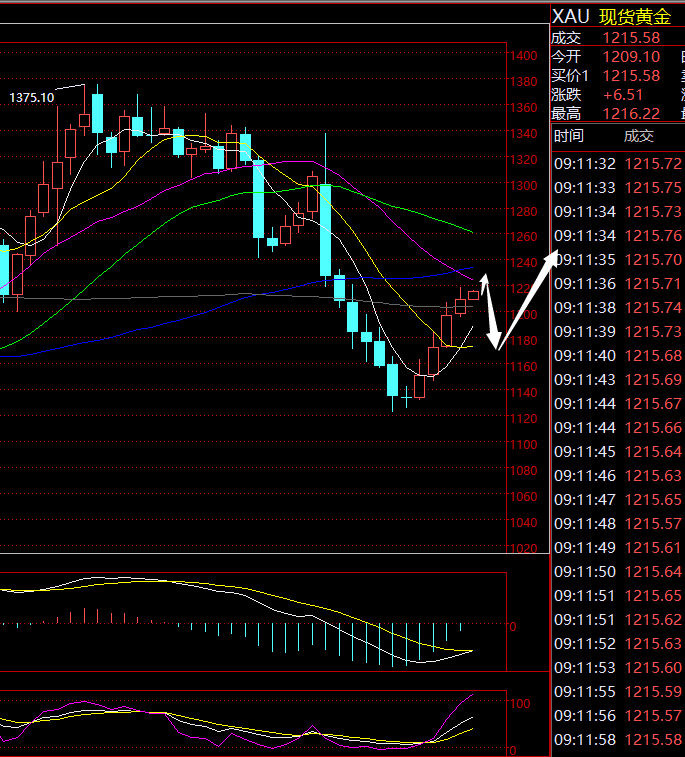Select the tick row at 09:11:53
685x757 pixels.
618,668
